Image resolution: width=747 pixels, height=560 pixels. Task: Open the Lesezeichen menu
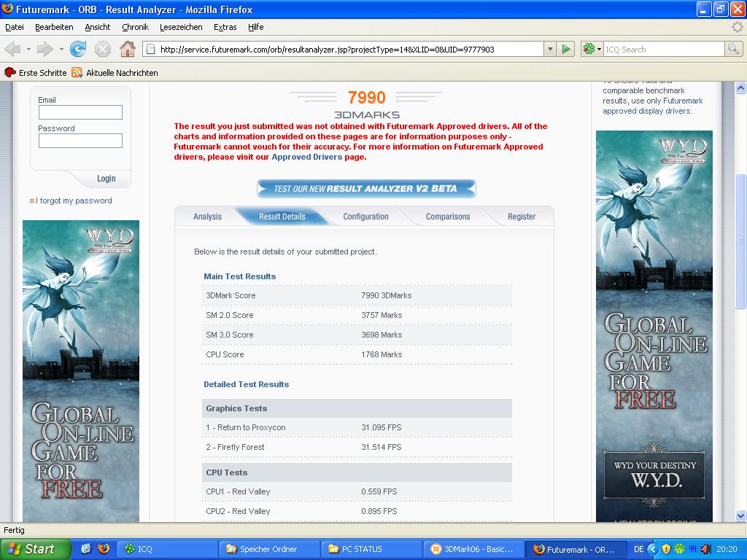point(181,27)
